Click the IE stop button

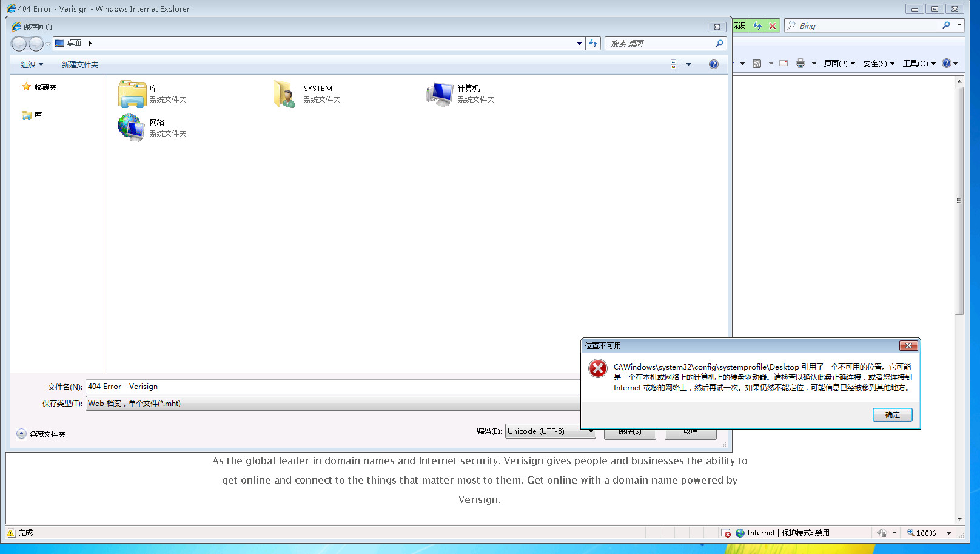773,25
